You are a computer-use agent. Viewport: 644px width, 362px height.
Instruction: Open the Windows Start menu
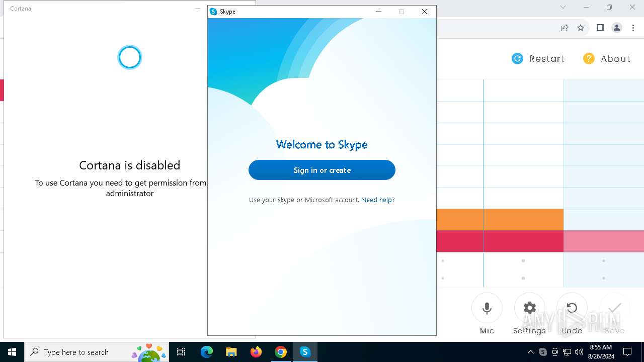(x=12, y=352)
